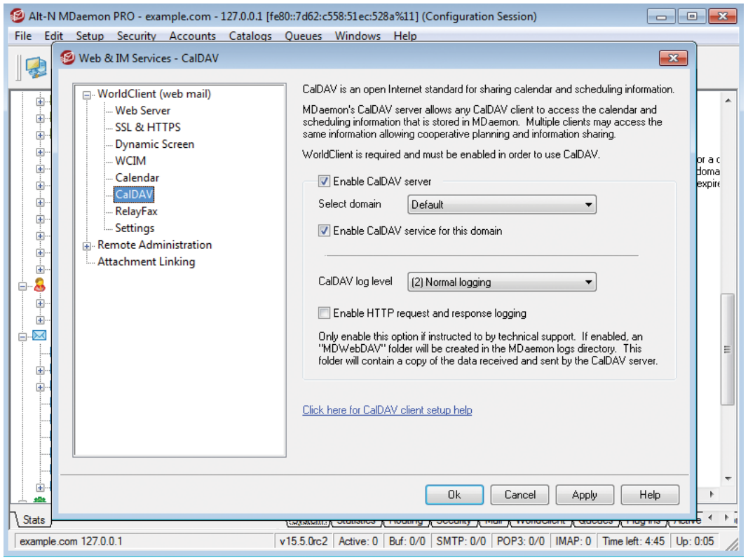Expand the Remote Administration tree node
Screen dimensions: 748x560
pos(87,245)
